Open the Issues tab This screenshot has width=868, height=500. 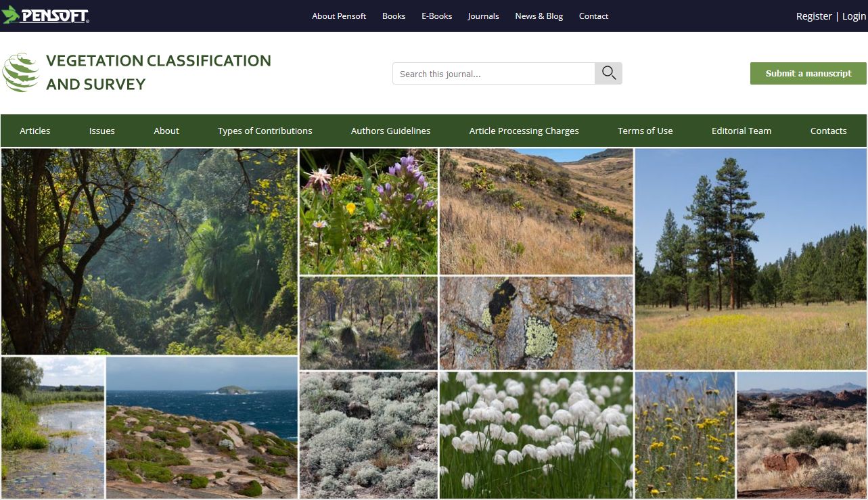pyautogui.click(x=102, y=131)
